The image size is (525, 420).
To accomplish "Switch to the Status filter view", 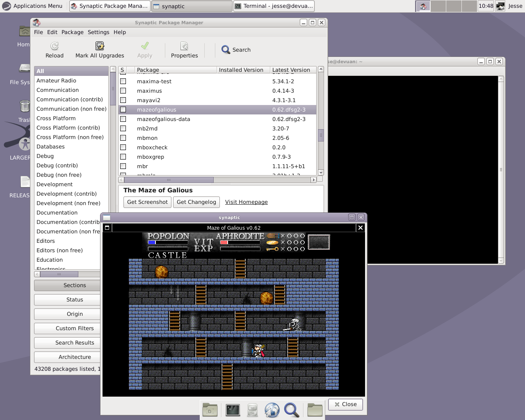I will [68, 300].
